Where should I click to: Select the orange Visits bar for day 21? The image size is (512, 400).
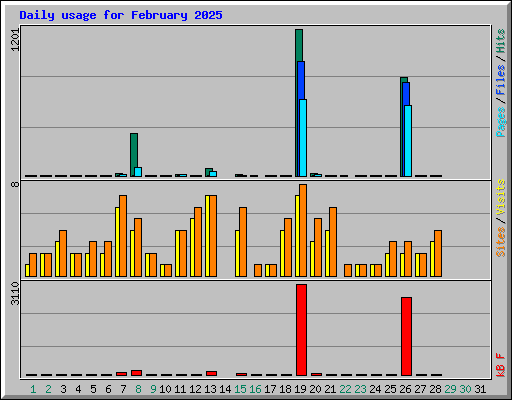[x=333, y=242]
